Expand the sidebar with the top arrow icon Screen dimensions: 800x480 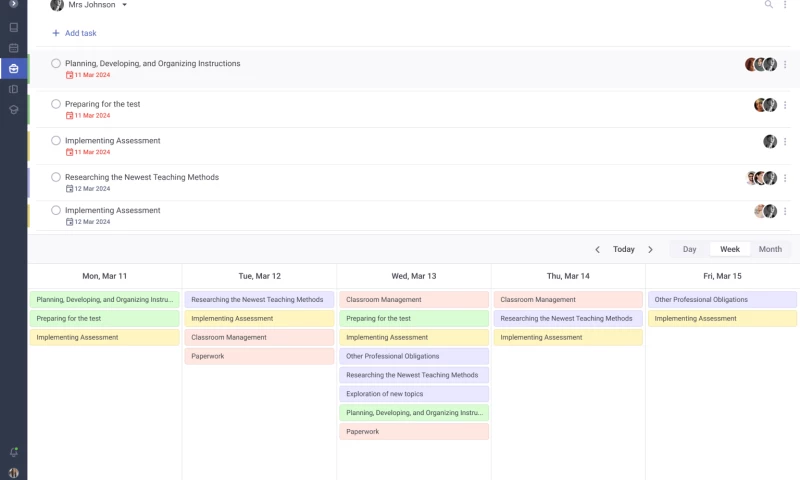(x=14, y=4)
